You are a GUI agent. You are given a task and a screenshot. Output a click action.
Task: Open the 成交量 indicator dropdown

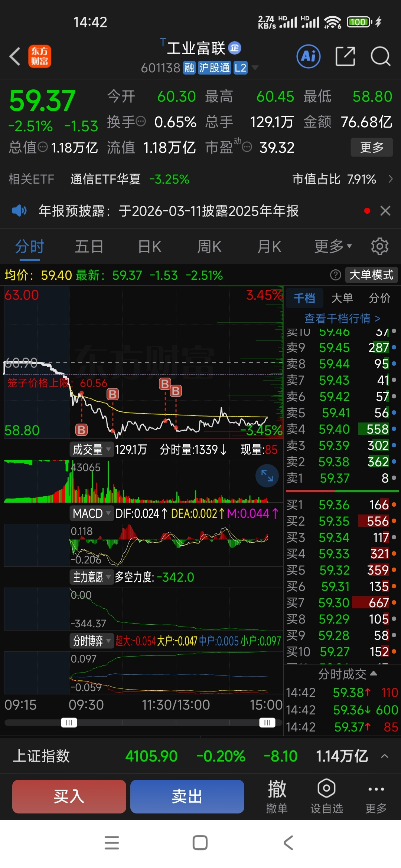pyautogui.click(x=91, y=449)
